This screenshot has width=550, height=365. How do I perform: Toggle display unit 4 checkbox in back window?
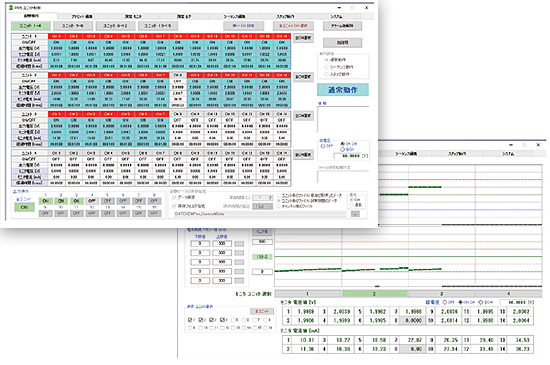tap(222, 320)
